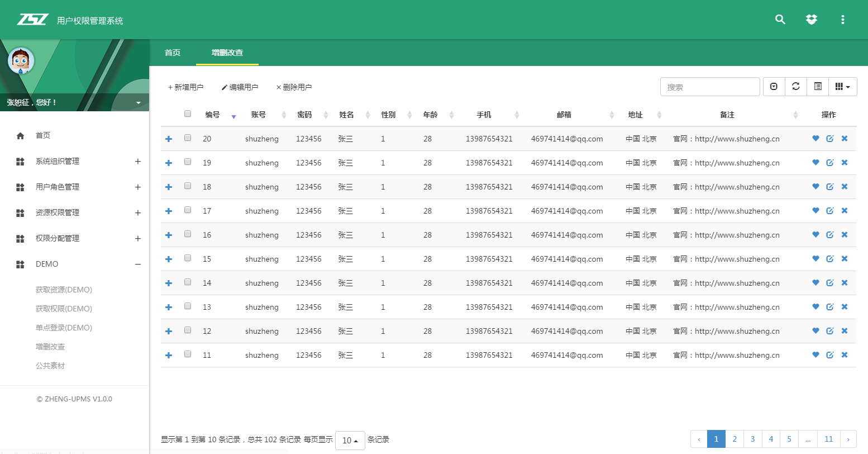Switch to the 增删改查 tab
This screenshot has width=868, height=454.
click(x=227, y=53)
